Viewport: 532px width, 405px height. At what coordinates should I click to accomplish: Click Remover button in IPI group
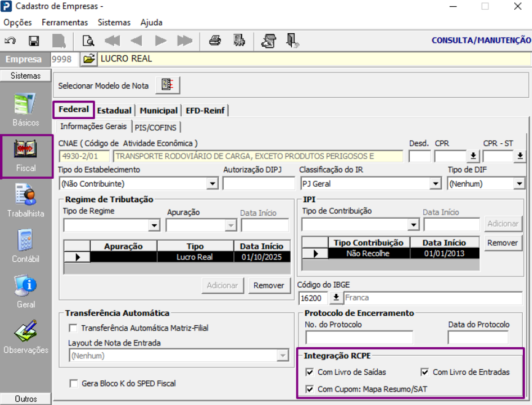point(503,243)
